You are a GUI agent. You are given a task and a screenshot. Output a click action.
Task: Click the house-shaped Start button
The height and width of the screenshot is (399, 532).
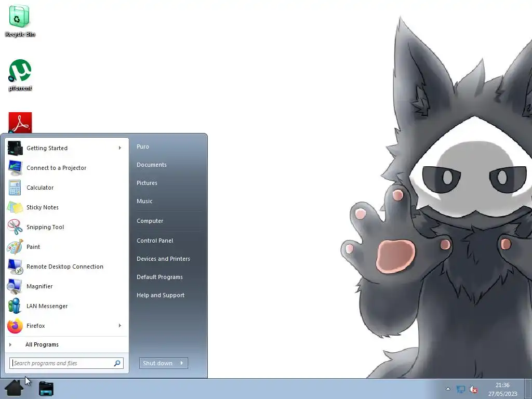14,388
